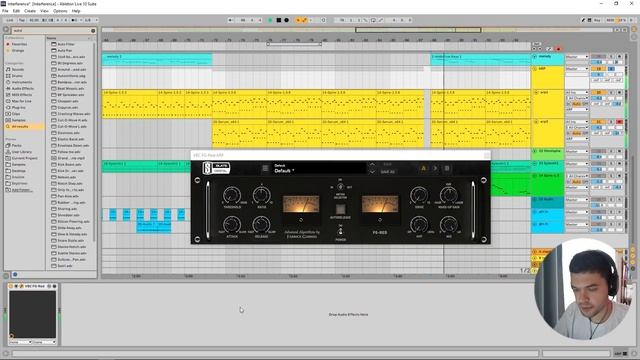Fold the melody track with its arrow
The height and width of the screenshot is (360, 640).
[x=535, y=57]
